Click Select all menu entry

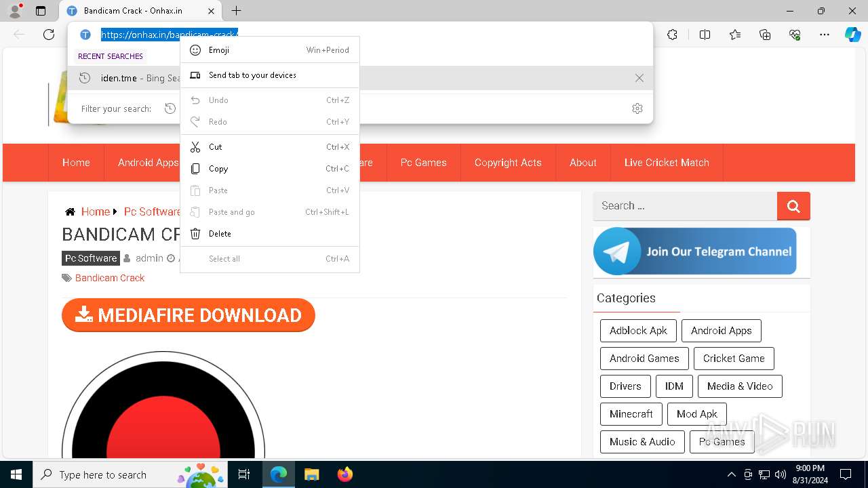270,259
